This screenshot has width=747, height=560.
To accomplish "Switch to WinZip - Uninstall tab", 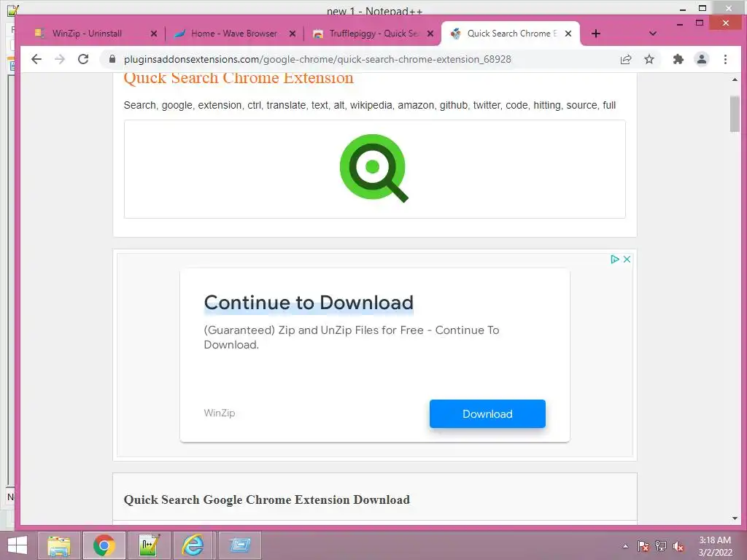I will tap(88, 34).
